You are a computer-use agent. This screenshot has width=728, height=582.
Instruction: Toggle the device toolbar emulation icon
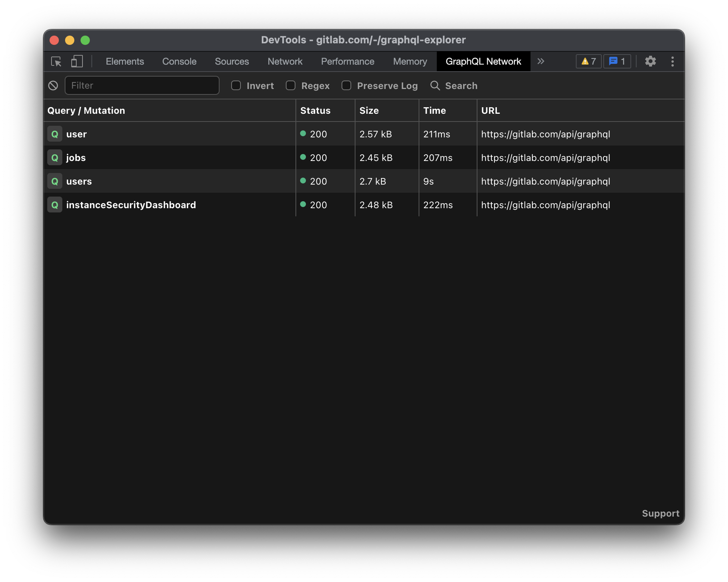click(x=77, y=61)
